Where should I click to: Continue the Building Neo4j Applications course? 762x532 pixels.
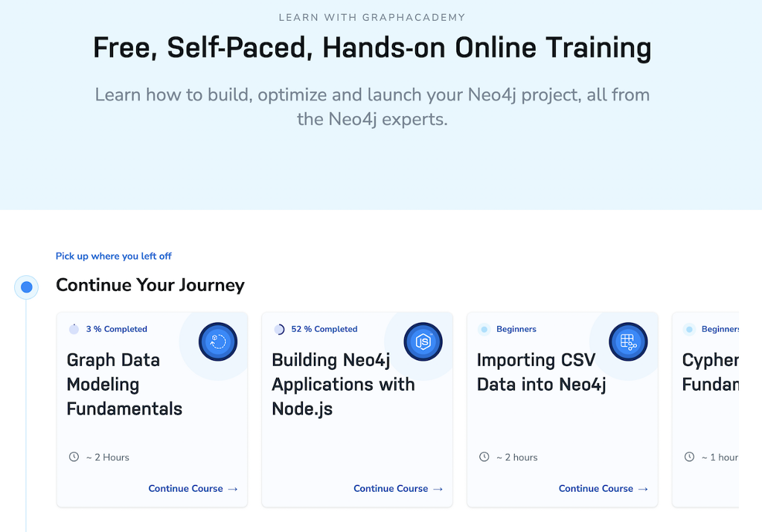click(398, 488)
